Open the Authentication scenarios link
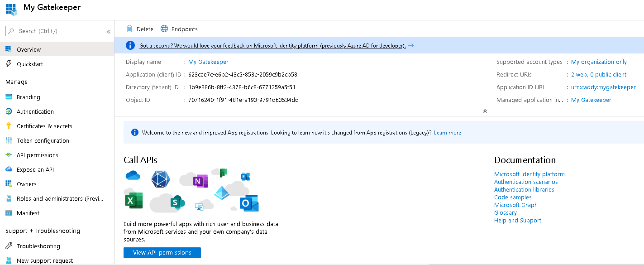 coord(526,182)
